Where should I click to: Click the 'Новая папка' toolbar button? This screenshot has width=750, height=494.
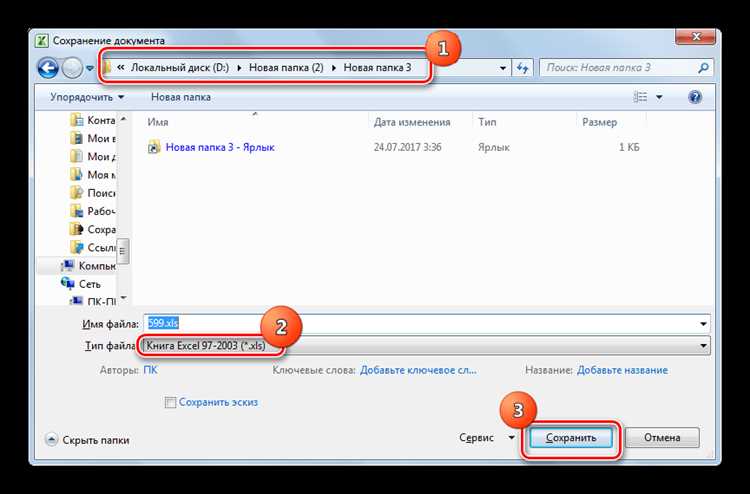[x=181, y=97]
